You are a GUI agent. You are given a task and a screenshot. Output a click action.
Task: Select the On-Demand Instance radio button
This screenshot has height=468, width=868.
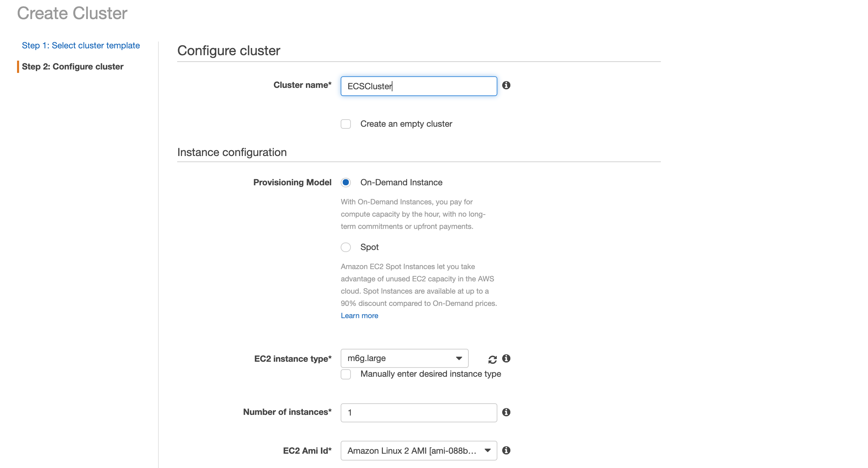click(x=346, y=183)
